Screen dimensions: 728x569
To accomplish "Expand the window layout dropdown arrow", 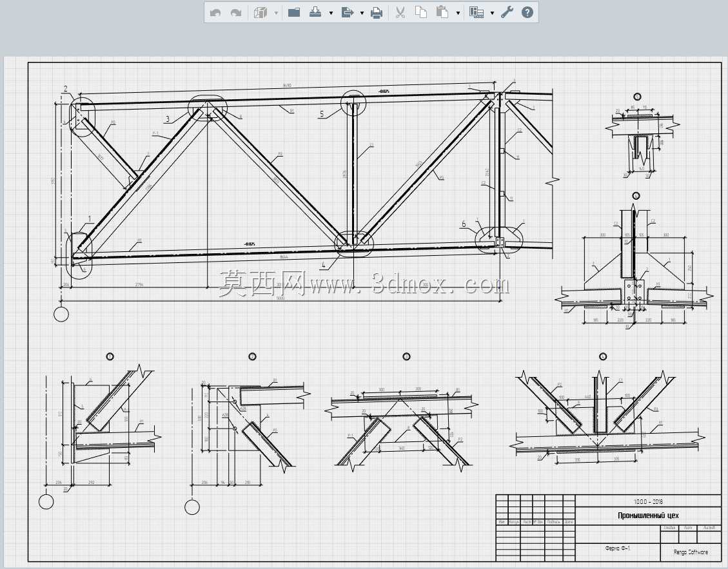I will pyautogui.click(x=492, y=13).
